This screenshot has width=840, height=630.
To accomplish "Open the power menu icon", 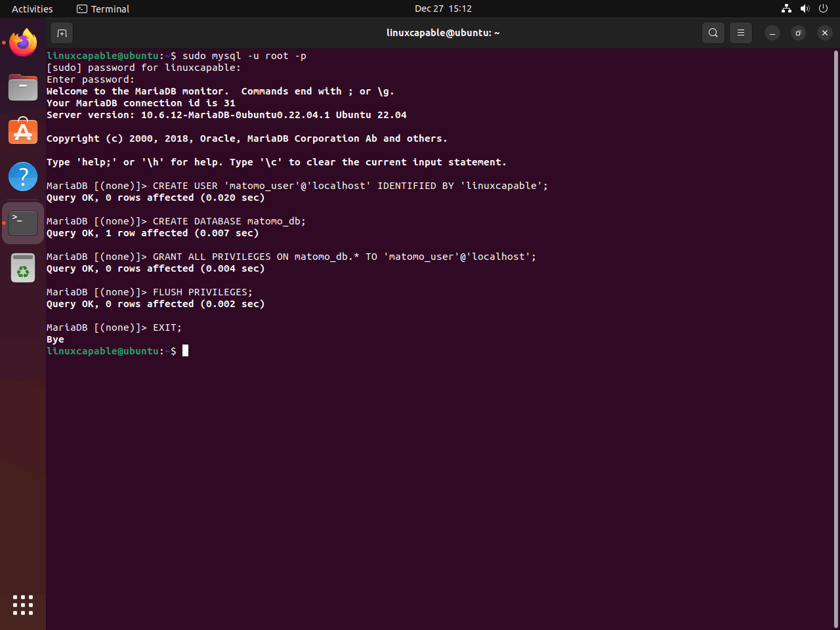I will (824, 9).
